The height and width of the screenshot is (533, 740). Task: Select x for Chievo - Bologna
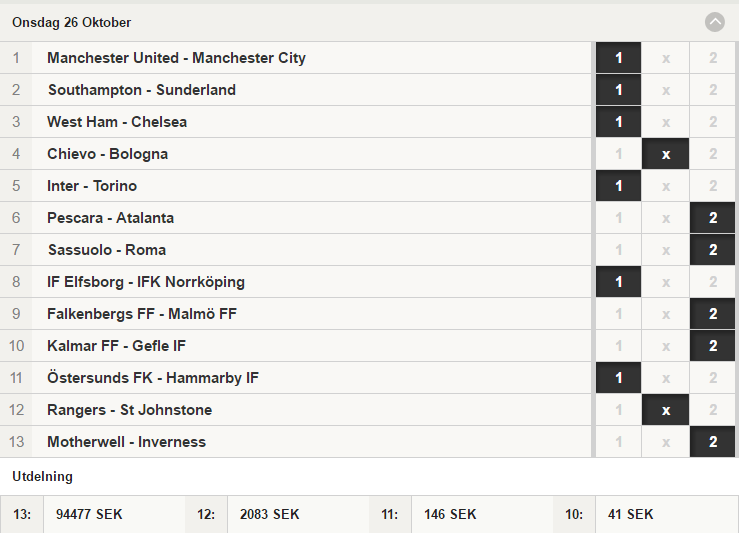665,154
